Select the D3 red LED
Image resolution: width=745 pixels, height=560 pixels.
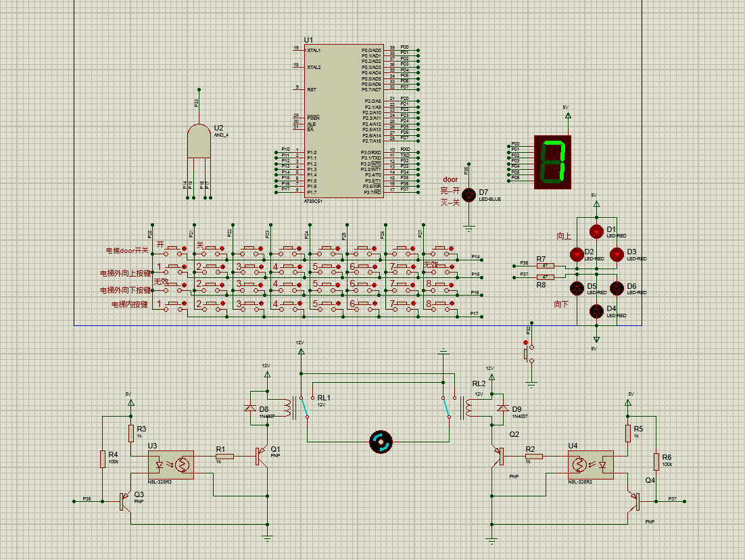point(617,255)
